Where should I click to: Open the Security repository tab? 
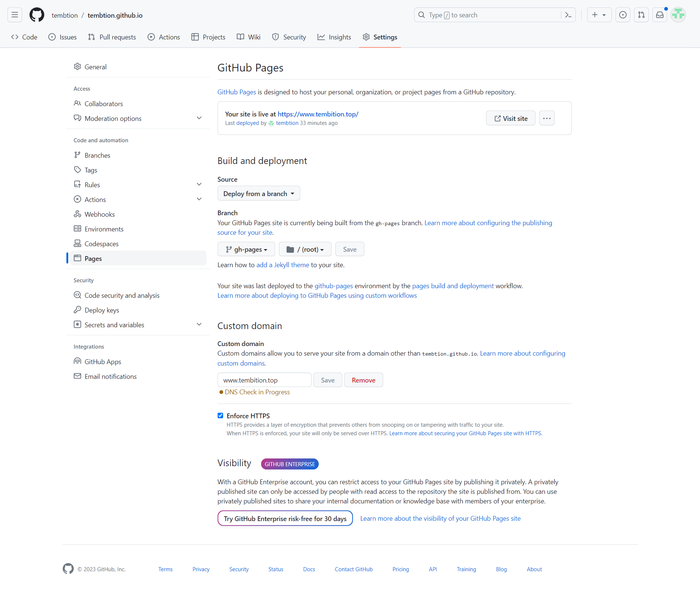[289, 37]
